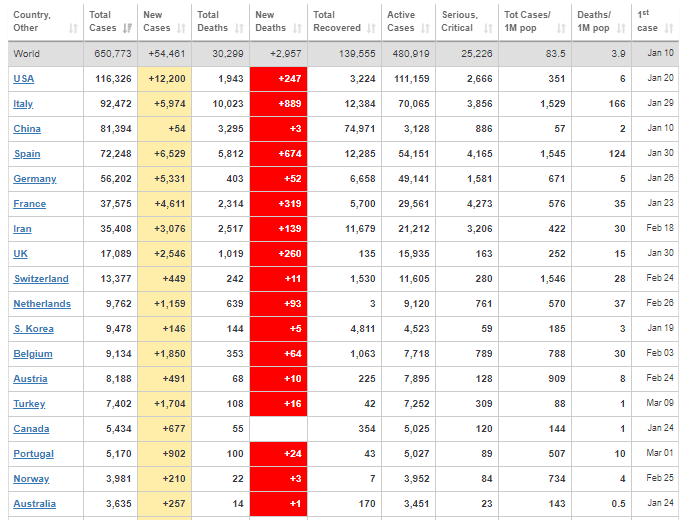
Task: Select Netherlands total cases 9,762
Action: 118,304
